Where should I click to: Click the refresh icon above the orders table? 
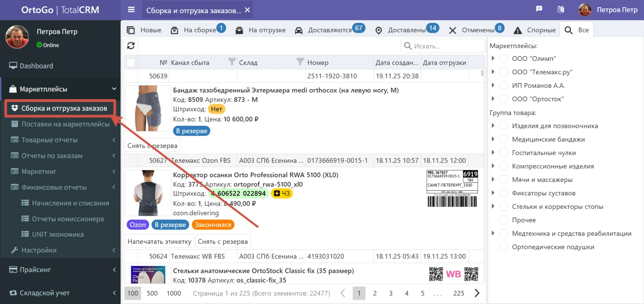[x=131, y=46]
